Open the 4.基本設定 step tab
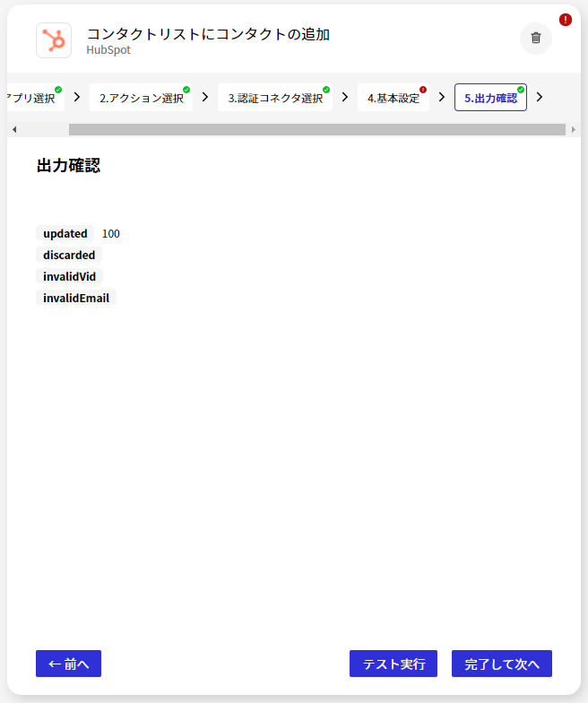This screenshot has width=588, height=703. point(393,97)
